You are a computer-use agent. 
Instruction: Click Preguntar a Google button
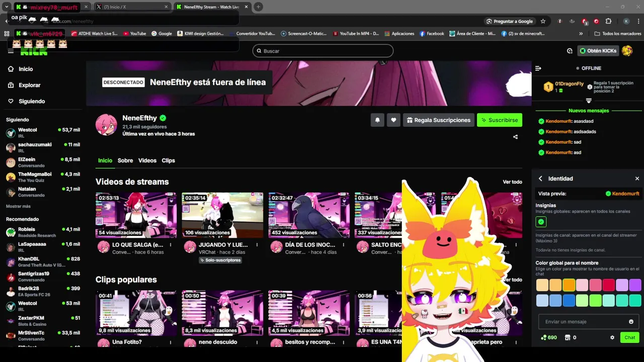pos(510,21)
